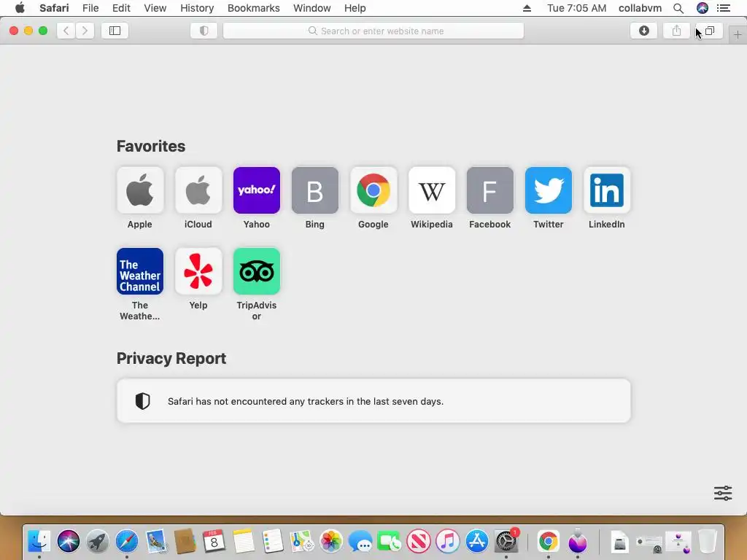747x560 pixels.
Task: Open the Privacy Report trackers panel
Action: click(x=373, y=401)
